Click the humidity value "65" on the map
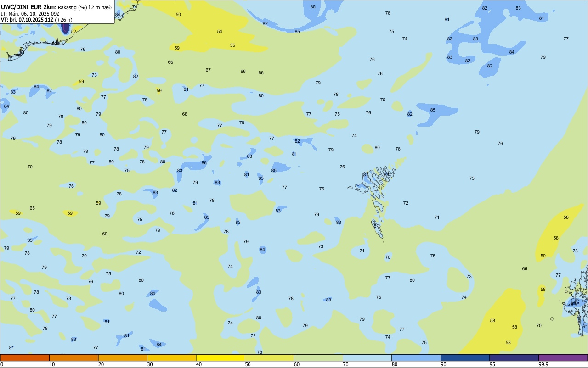The width and height of the screenshot is (588, 368). pos(32,208)
